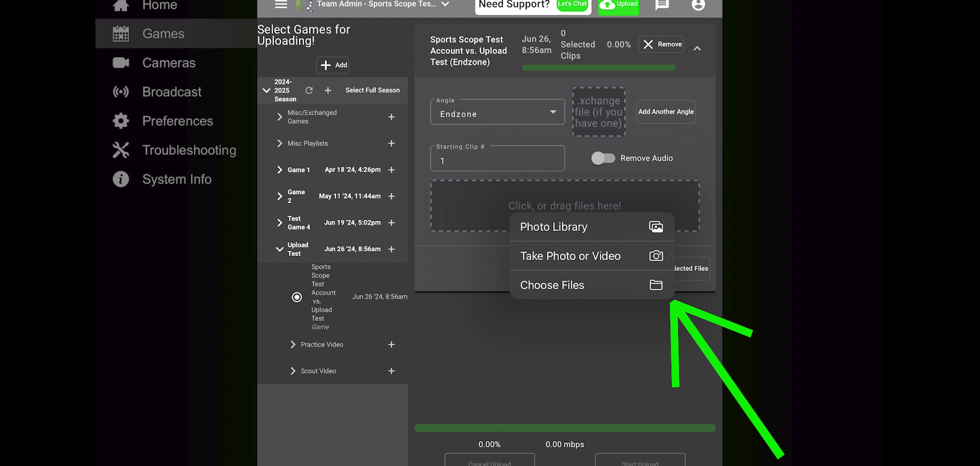Expand the Team Admin account dropdown

coord(445,4)
